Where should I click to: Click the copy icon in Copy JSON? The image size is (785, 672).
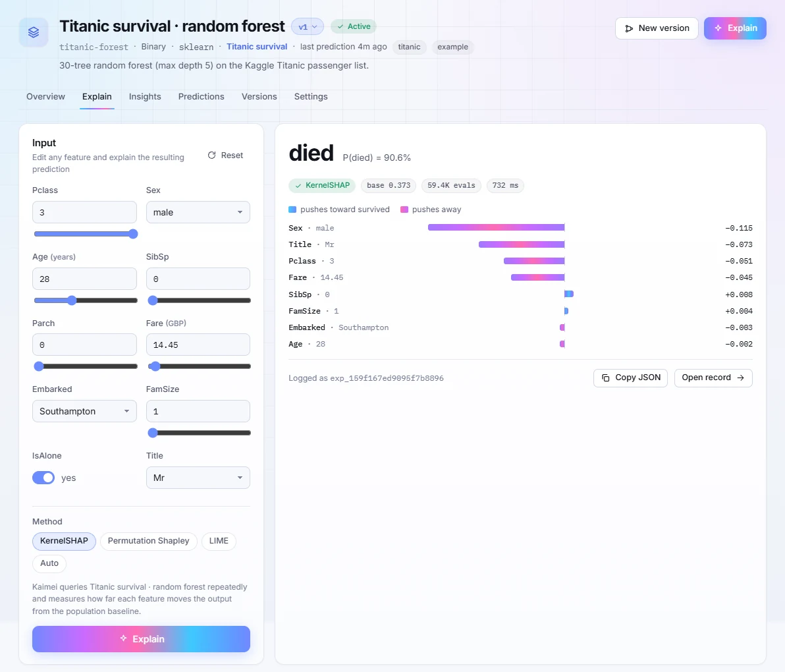click(605, 378)
